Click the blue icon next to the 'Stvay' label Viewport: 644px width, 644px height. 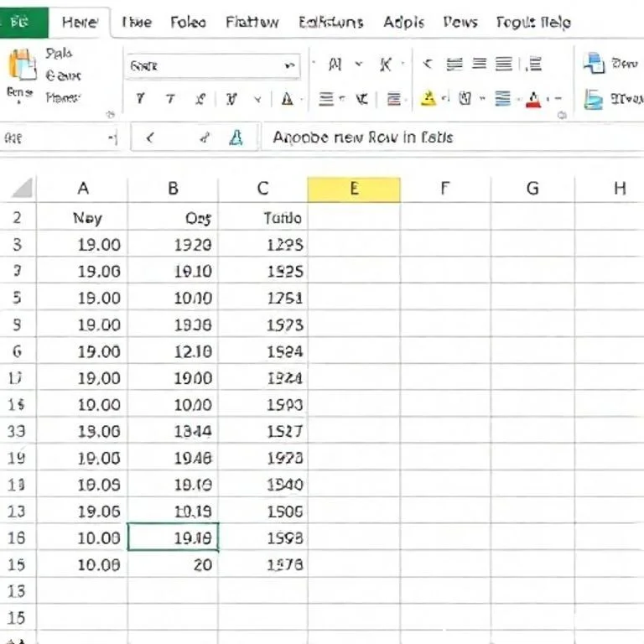tap(594, 99)
